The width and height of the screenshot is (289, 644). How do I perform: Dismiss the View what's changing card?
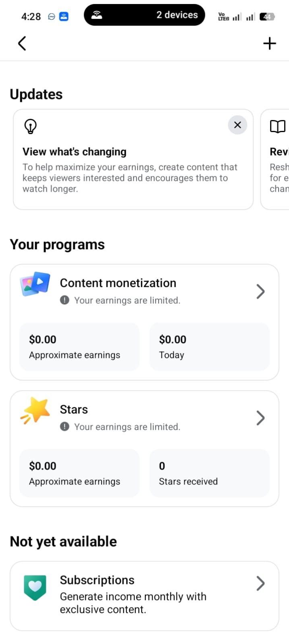[237, 125]
